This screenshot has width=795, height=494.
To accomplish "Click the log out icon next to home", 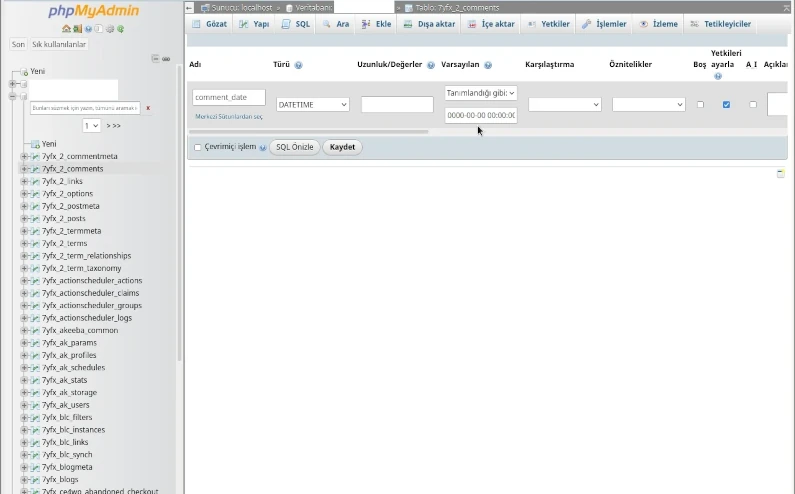I will point(78,29).
